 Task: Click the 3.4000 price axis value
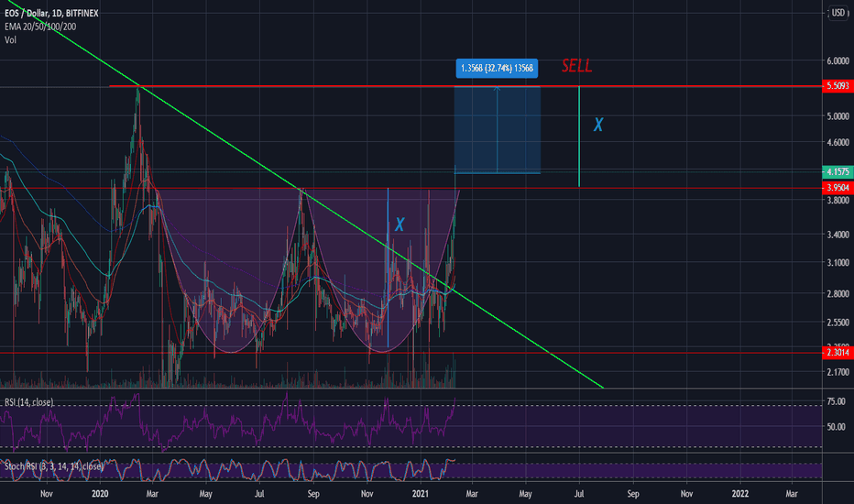tap(838, 235)
